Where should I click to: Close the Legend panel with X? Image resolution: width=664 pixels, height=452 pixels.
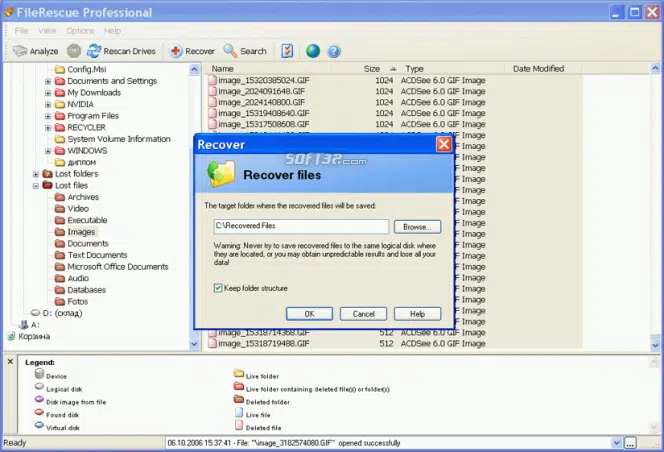coord(10,361)
